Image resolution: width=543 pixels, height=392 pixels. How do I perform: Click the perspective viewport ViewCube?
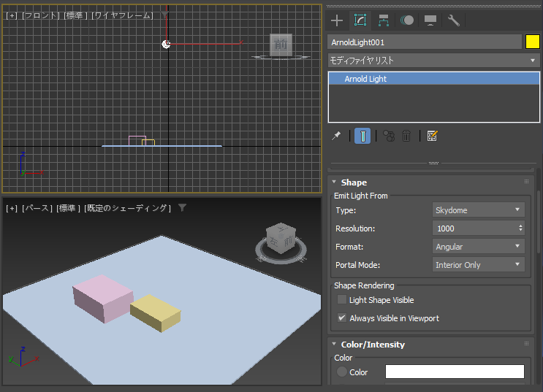coord(281,239)
